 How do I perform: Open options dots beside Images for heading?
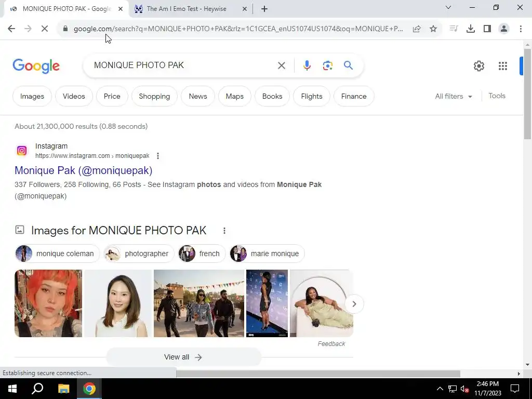click(x=224, y=231)
